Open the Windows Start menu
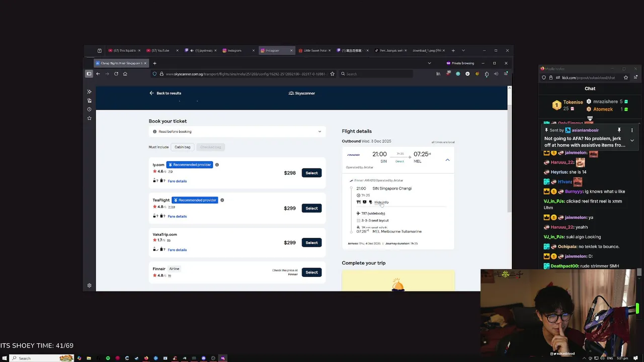Viewport: 644px width, 362px height. (x=4, y=358)
